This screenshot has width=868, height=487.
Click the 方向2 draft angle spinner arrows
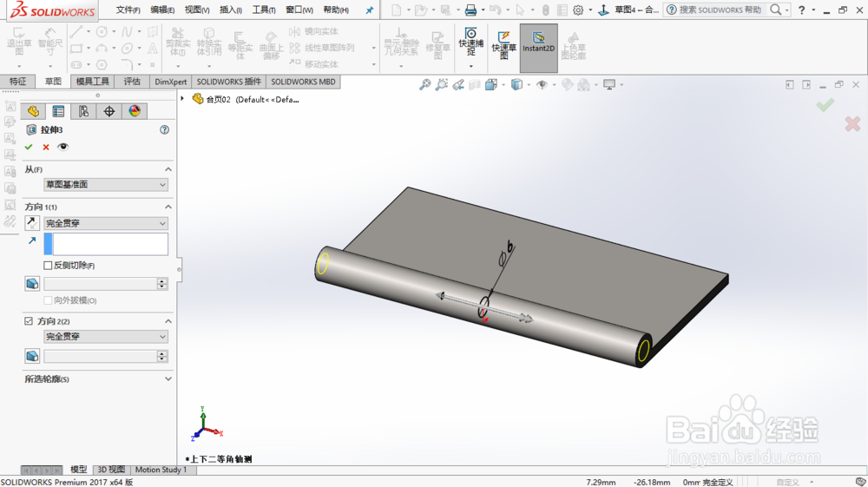(x=162, y=356)
